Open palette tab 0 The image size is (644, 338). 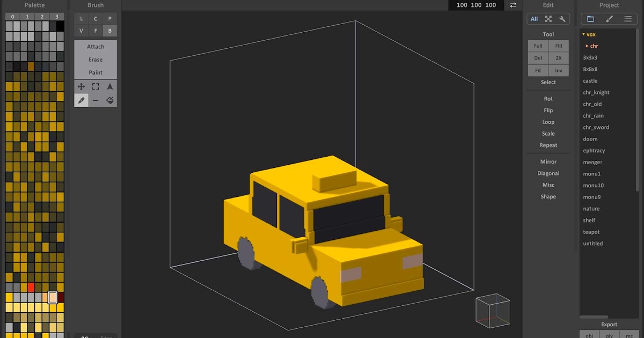(x=12, y=17)
